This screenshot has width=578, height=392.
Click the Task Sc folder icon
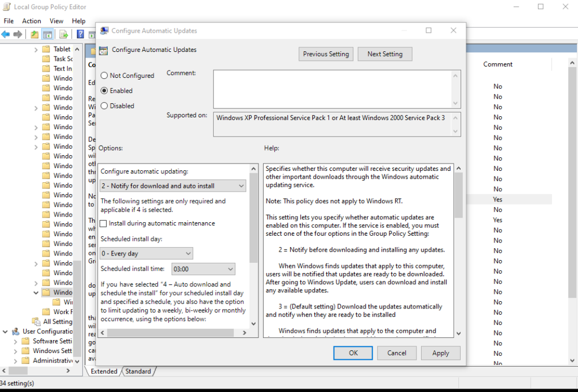46,59
